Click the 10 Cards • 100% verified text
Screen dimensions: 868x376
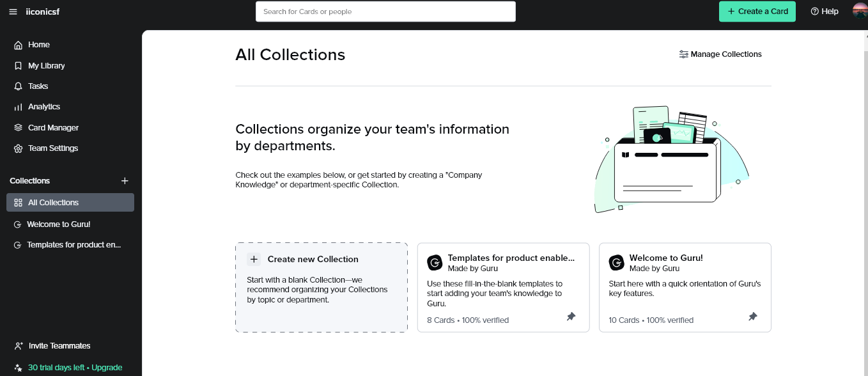pyautogui.click(x=651, y=320)
